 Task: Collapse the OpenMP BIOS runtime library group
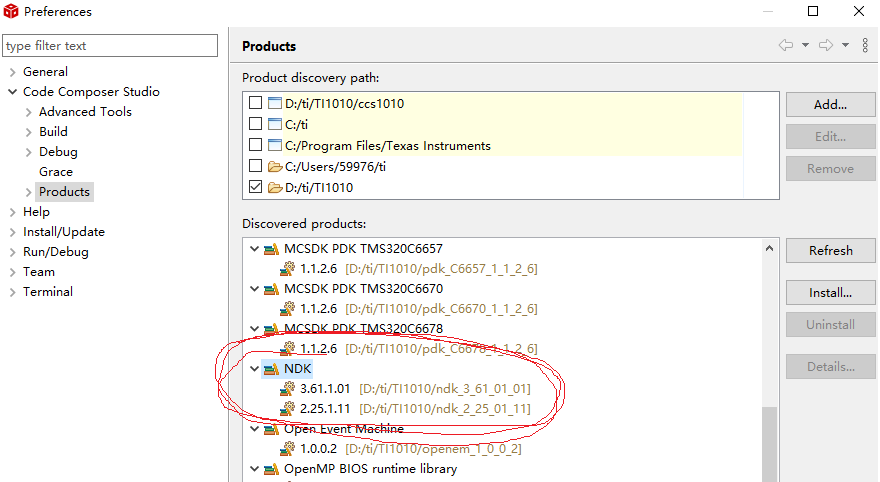point(254,469)
